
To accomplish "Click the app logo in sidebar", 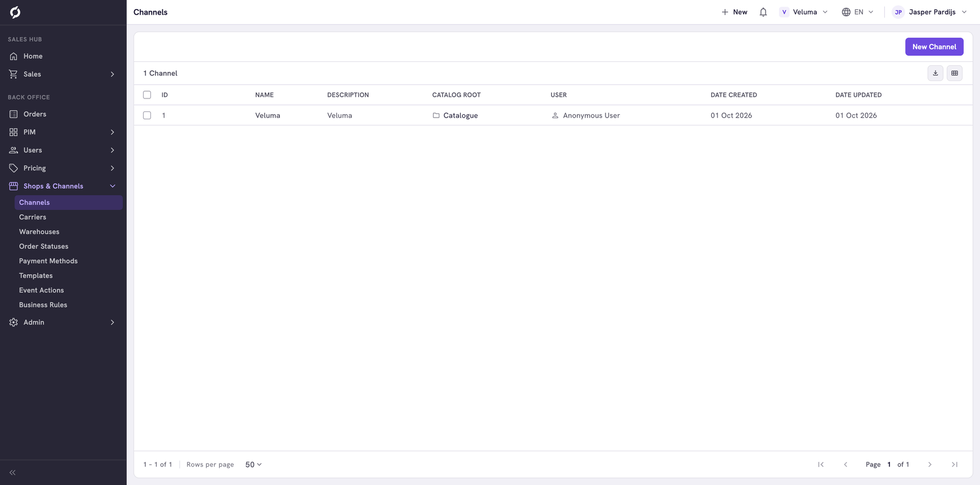I will click(15, 12).
